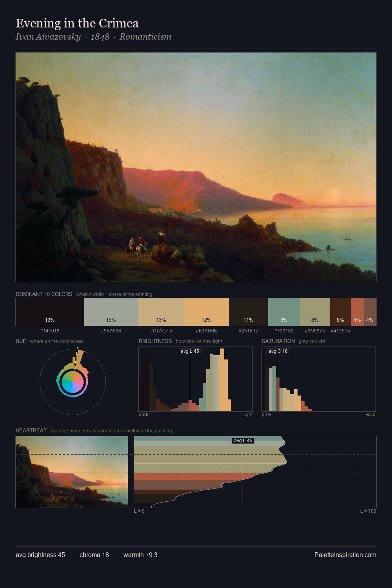Click the 4% terracotta red swatch

coord(357,312)
